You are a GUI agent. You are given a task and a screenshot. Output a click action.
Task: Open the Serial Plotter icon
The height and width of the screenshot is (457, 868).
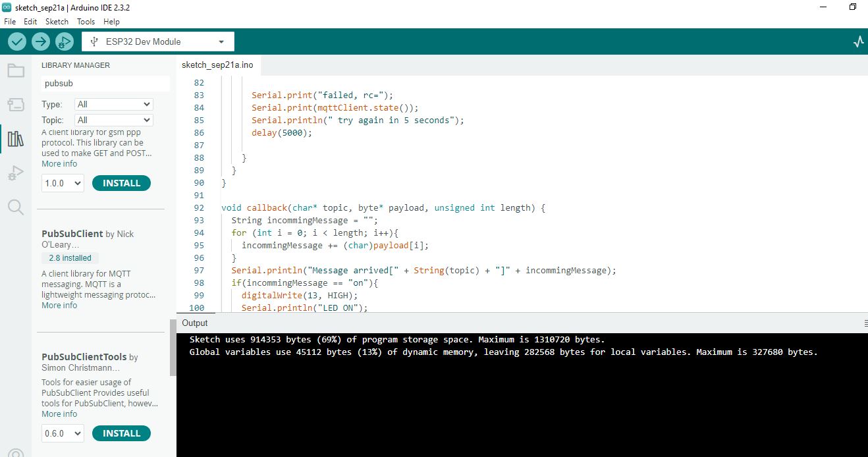click(858, 41)
